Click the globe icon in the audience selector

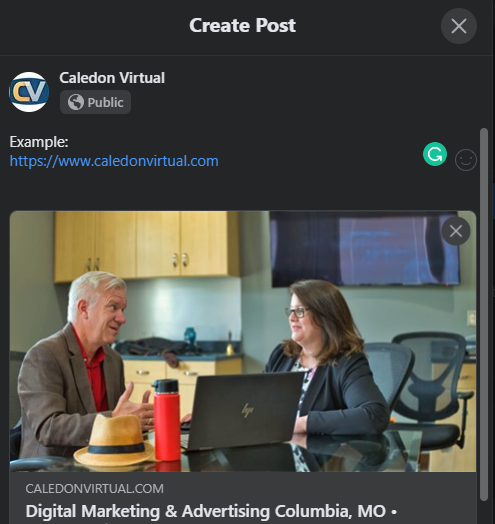coord(76,102)
